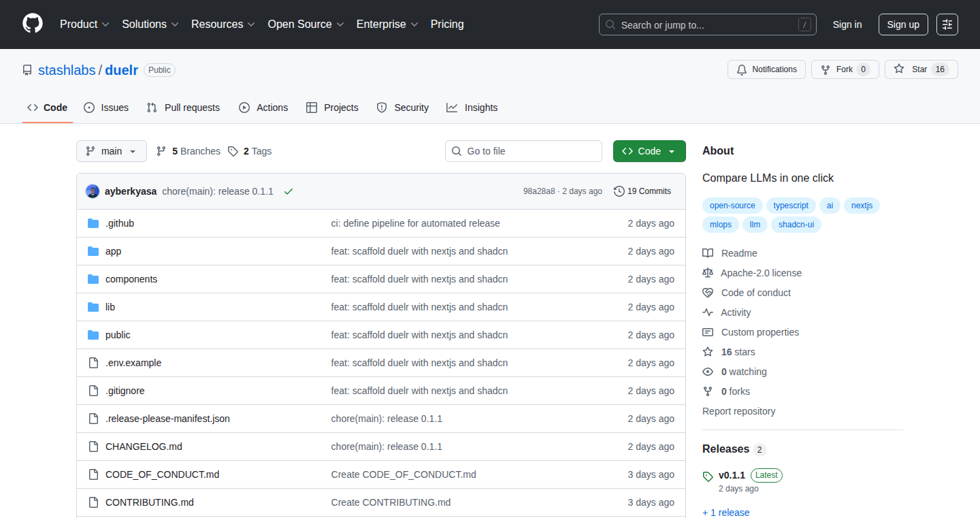
Task: Open the Security tab
Action: (403, 108)
